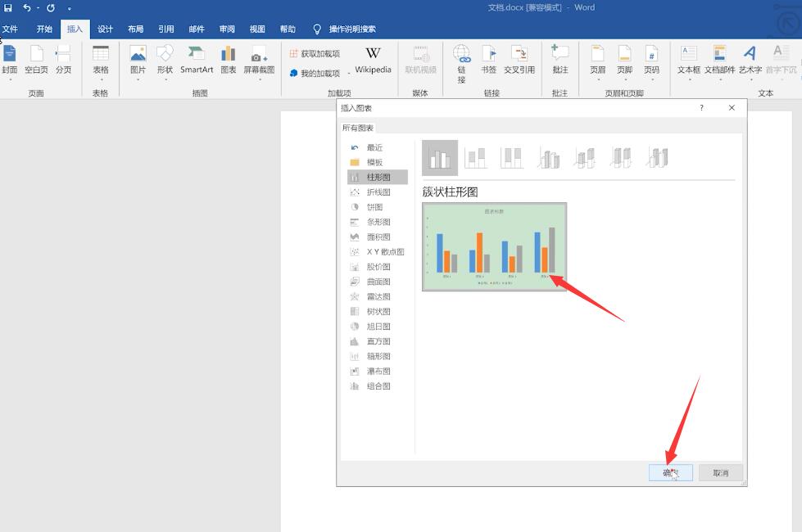Choose the 100% stacked column subtype icon
The image size is (802, 532).
click(x=511, y=158)
